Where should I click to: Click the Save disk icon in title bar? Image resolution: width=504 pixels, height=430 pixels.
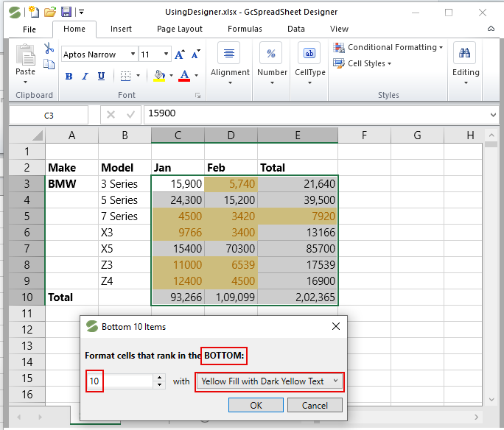click(x=66, y=12)
